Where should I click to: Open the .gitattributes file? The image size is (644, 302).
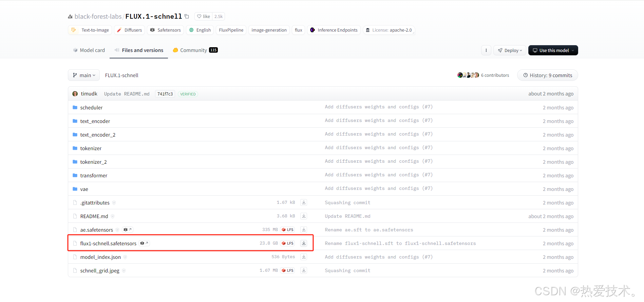pos(95,202)
